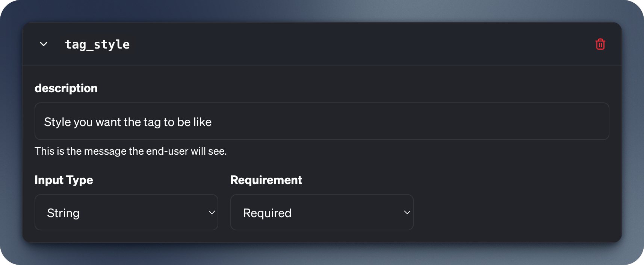Open the Requirement dropdown
Viewport: 644px width, 265px height.
322,212
